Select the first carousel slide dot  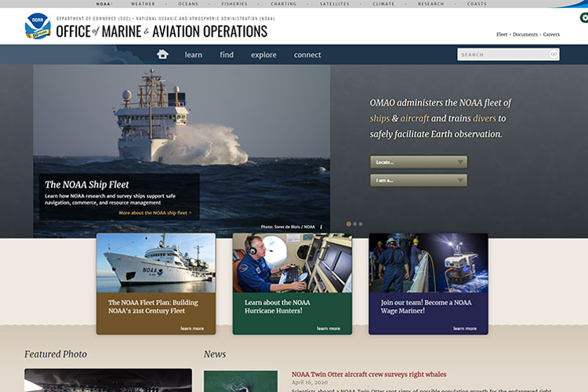[349, 224]
